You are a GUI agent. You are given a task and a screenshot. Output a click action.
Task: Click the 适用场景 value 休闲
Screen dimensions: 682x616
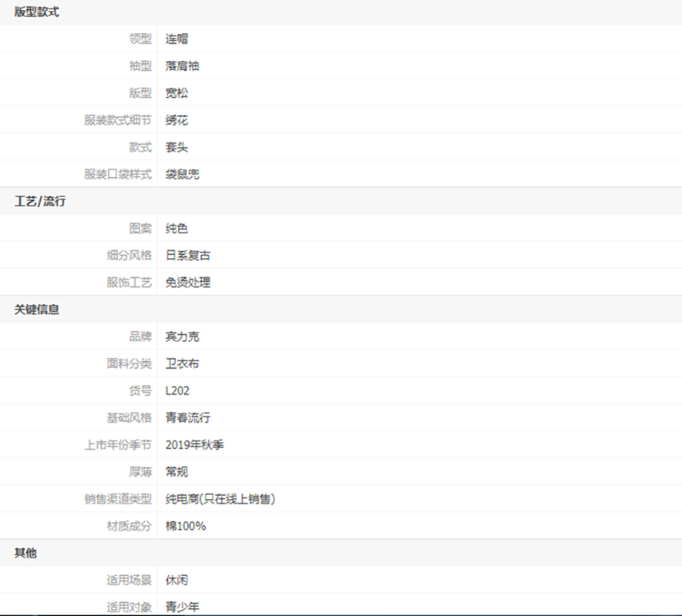coord(176,580)
